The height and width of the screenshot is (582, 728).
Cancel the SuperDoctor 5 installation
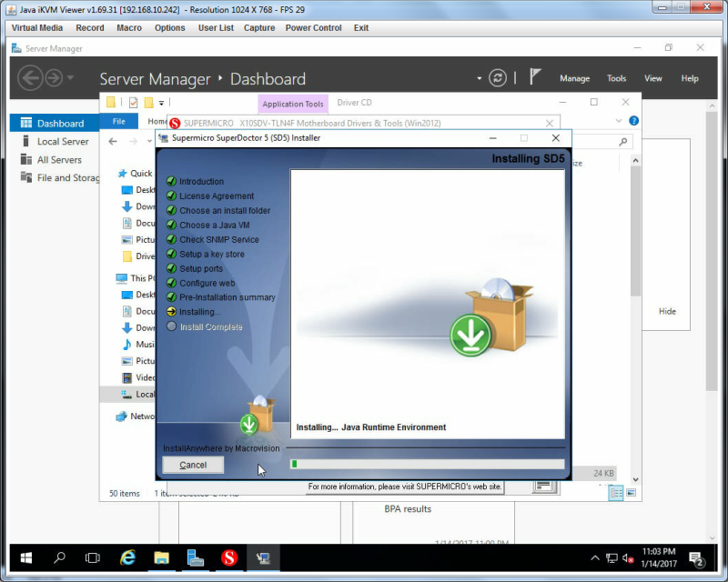(x=193, y=465)
